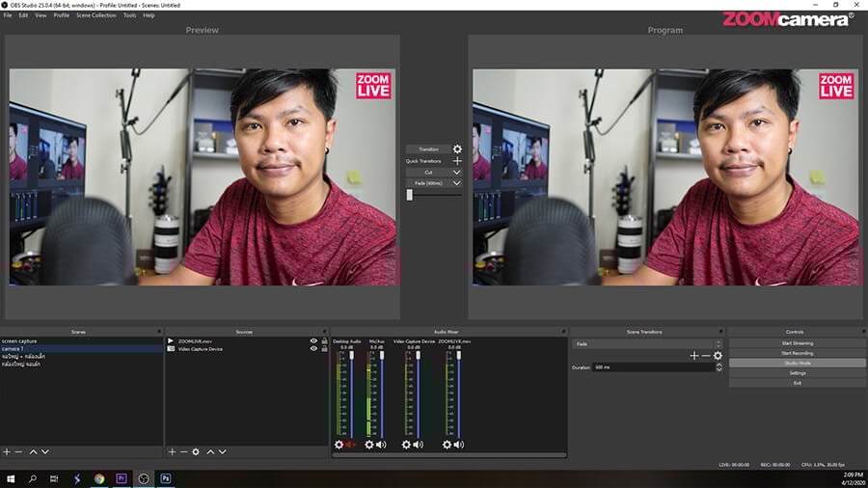
Task: Open File menu
Action: point(8,15)
